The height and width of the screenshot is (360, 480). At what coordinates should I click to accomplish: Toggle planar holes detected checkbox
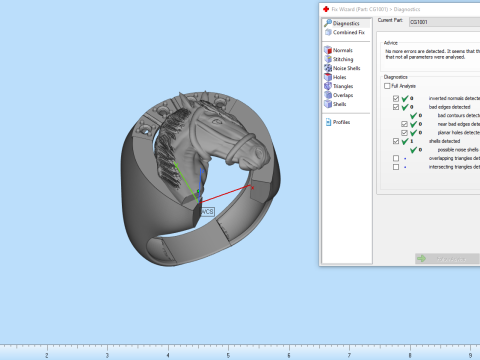click(x=404, y=133)
